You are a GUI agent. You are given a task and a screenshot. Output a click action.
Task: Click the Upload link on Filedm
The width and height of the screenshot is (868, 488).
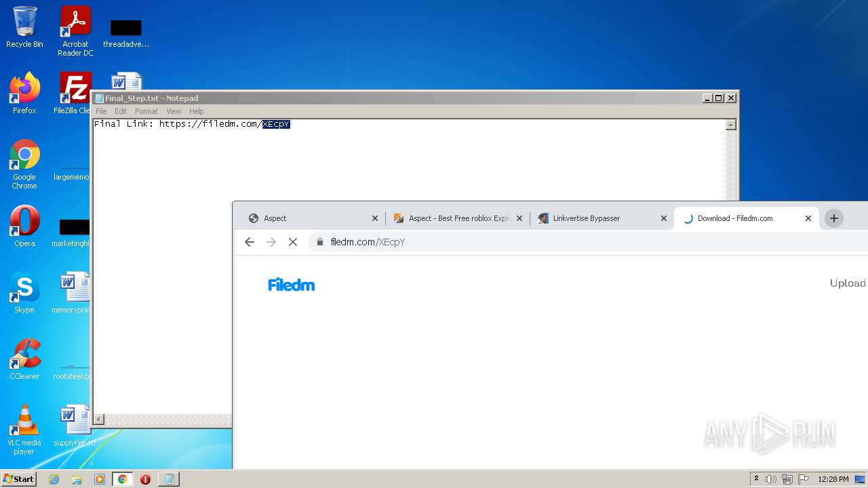tap(848, 283)
